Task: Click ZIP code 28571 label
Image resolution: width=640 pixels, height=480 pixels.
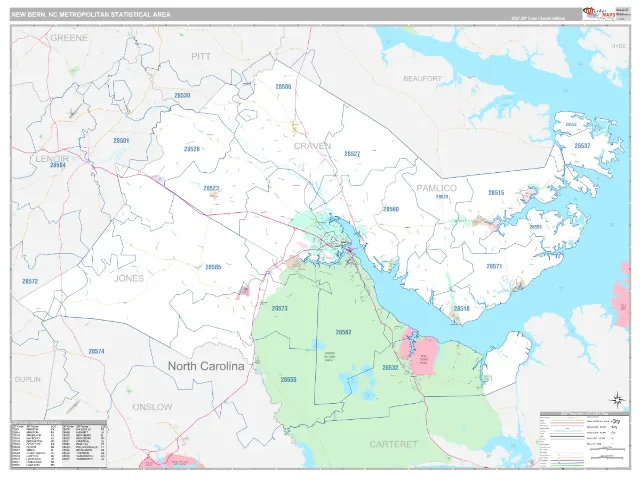Action: pos(494,266)
